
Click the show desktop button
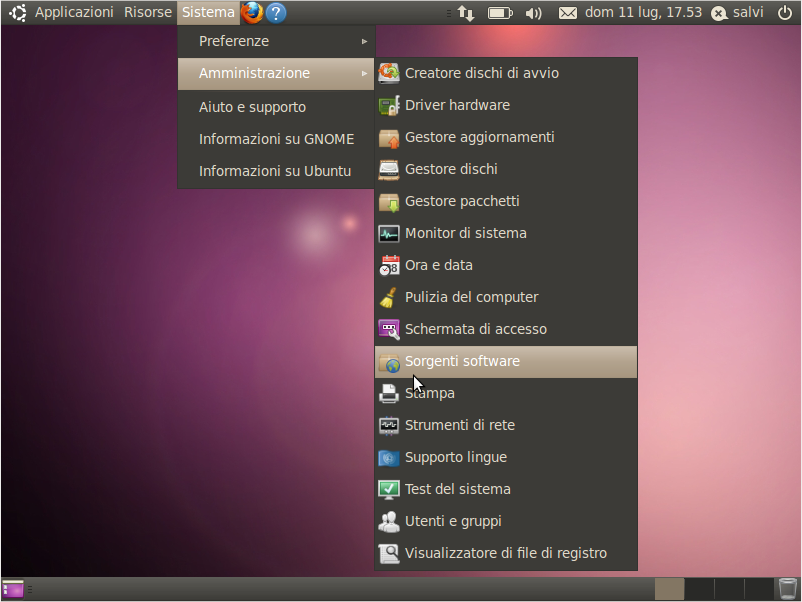pos(13,589)
